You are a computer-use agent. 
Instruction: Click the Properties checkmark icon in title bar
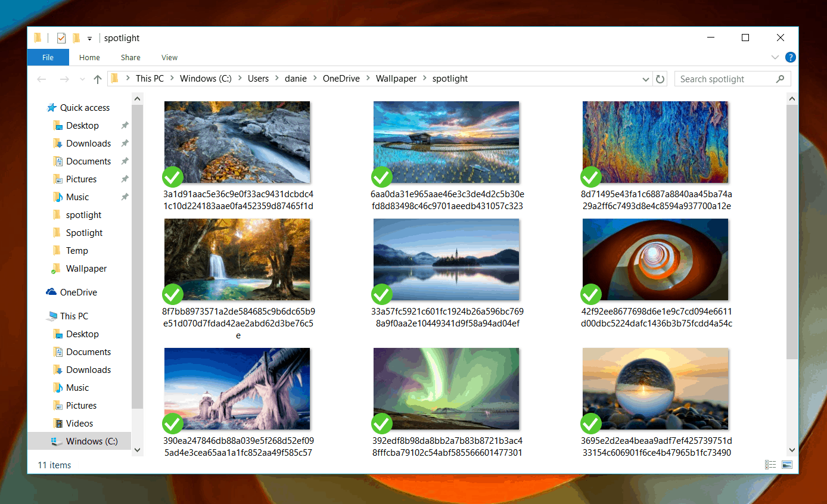pos(61,38)
